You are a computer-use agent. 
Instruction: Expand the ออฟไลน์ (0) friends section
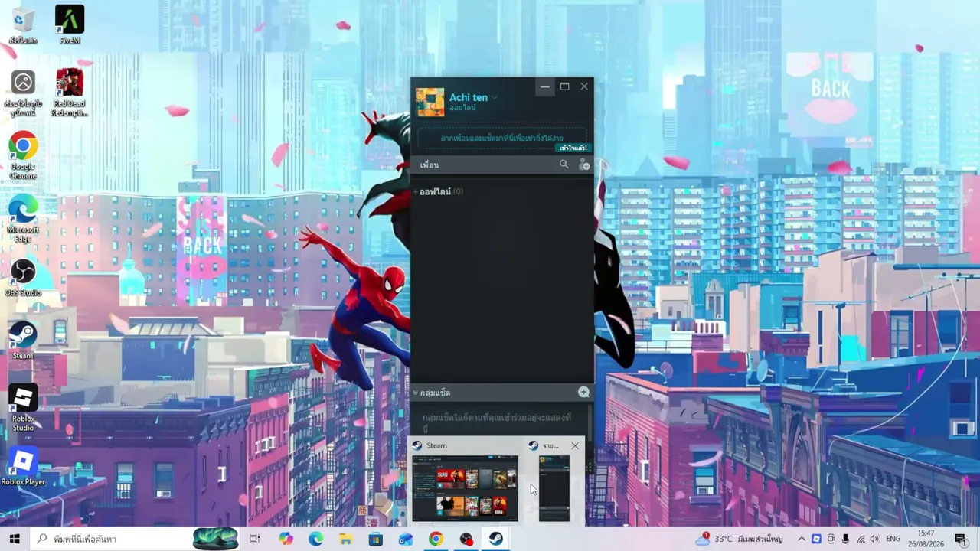440,191
